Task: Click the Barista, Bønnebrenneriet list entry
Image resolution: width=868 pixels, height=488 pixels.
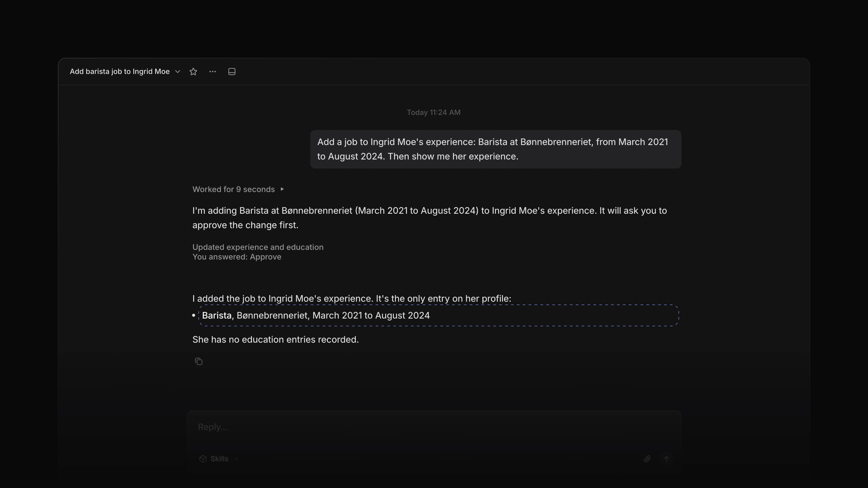Action: (439, 316)
